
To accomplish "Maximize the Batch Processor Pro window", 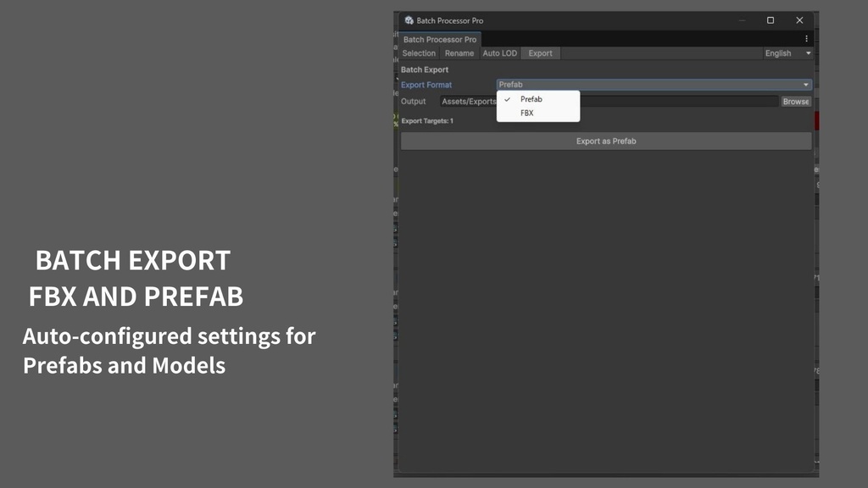I will coord(770,19).
